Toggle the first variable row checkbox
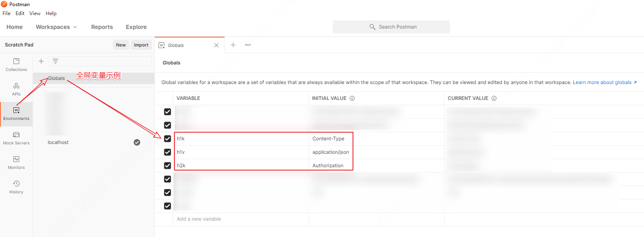 (168, 112)
